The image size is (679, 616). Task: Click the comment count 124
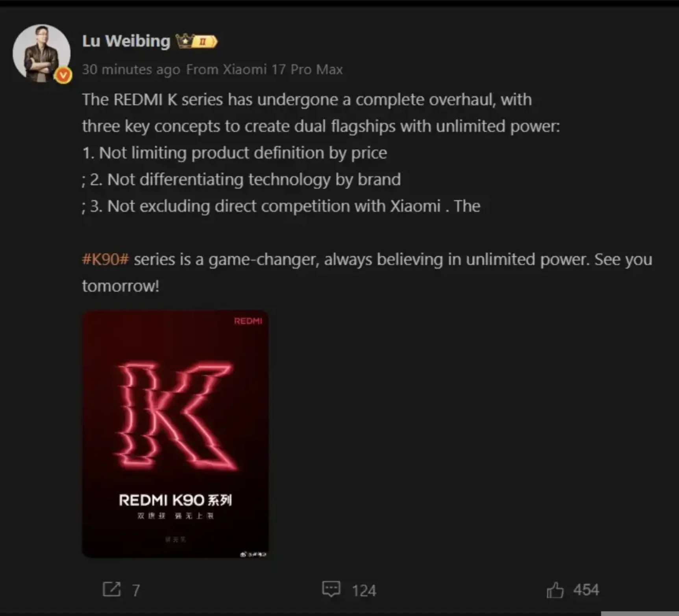pos(364,590)
